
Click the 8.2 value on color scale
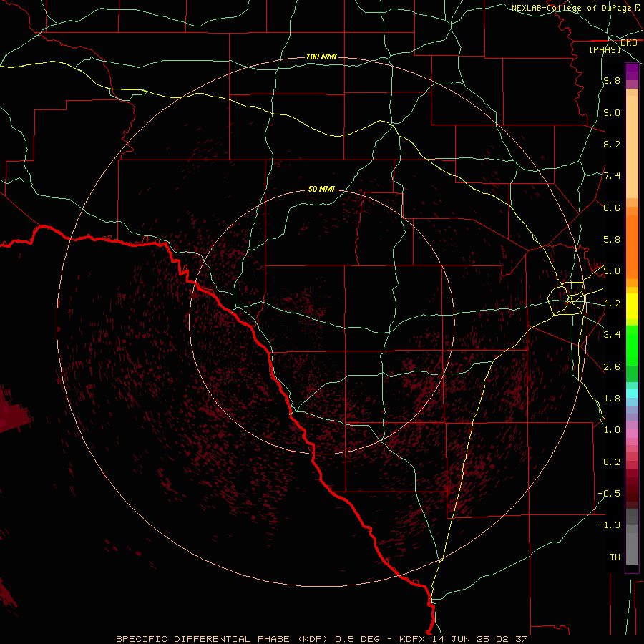click(x=612, y=144)
